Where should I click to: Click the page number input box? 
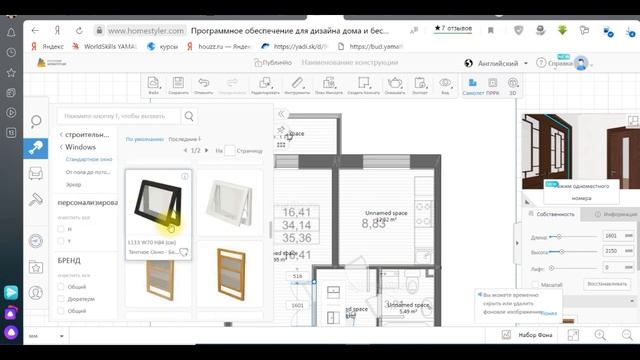coord(230,151)
